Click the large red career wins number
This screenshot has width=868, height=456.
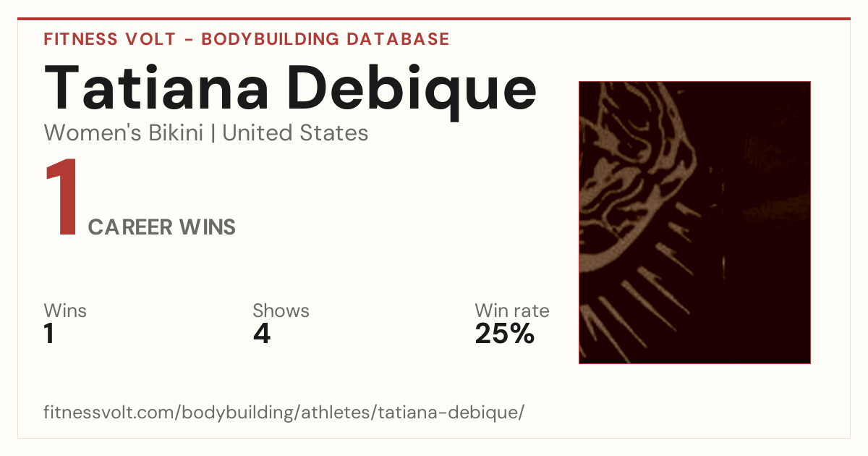coord(61,198)
